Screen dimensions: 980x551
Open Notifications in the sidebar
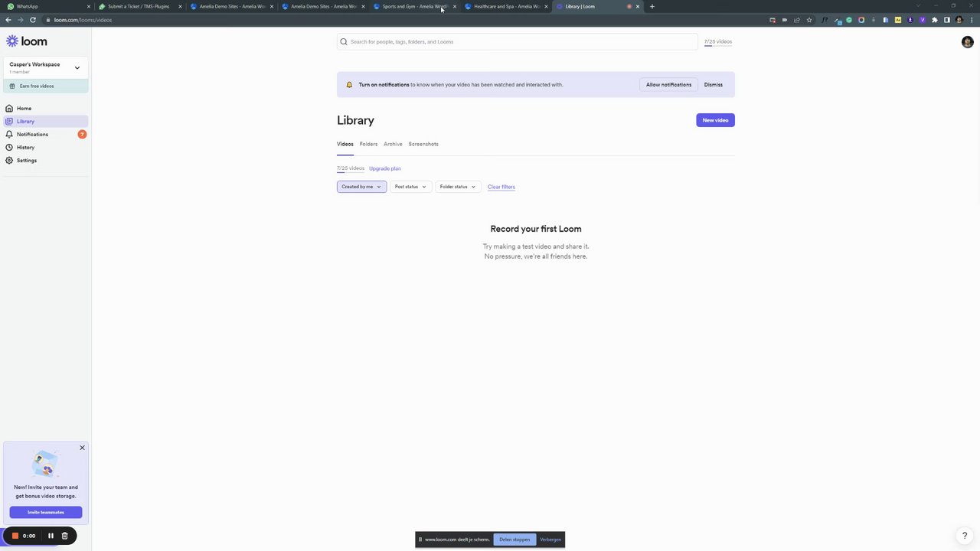click(x=46, y=134)
